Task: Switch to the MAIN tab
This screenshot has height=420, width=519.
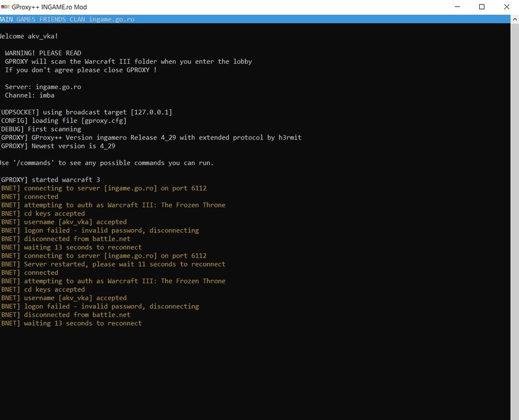Action: pos(6,19)
